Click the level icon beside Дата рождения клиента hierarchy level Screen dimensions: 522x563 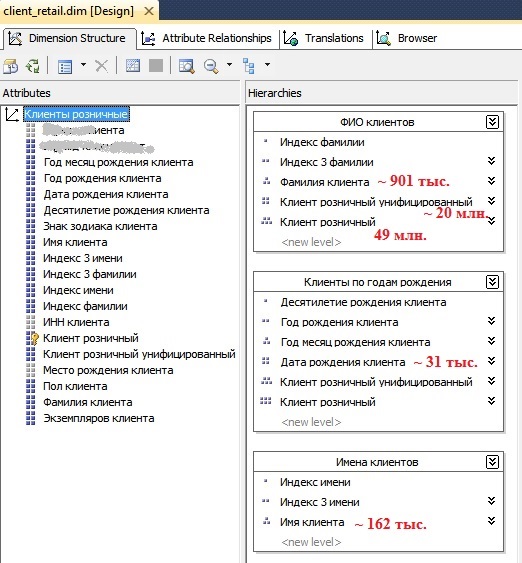(266, 361)
